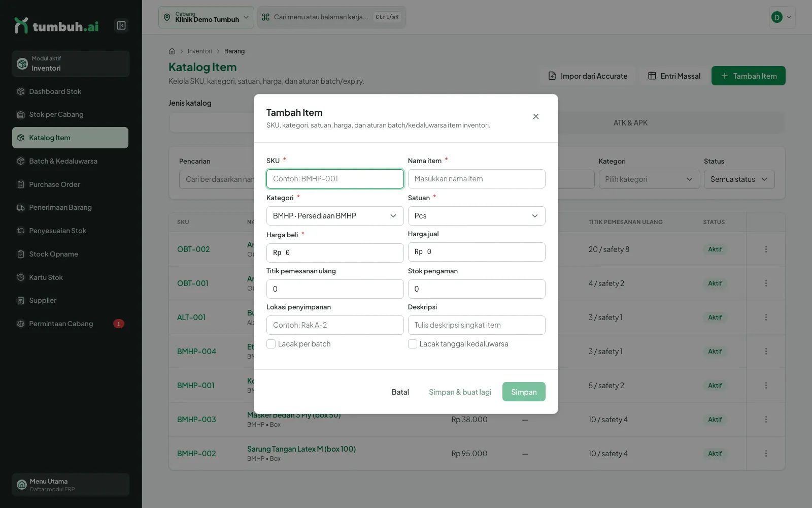Open row actions for OBT-002
This screenshot has height=508, width=812.
(766, 249)
